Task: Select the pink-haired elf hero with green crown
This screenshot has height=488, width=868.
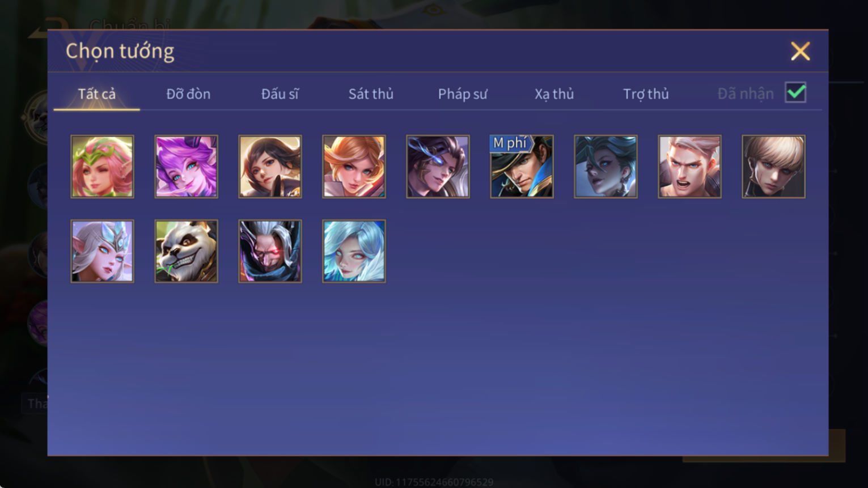Action: coord(102,167)
